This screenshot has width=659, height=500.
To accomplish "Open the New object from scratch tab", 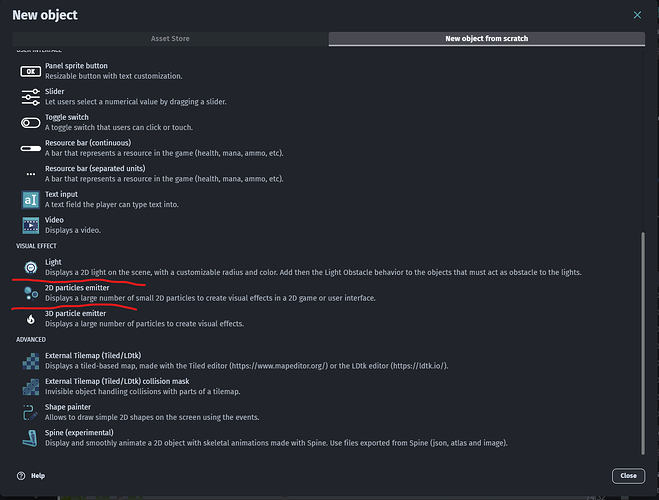I will pos(486,39).
